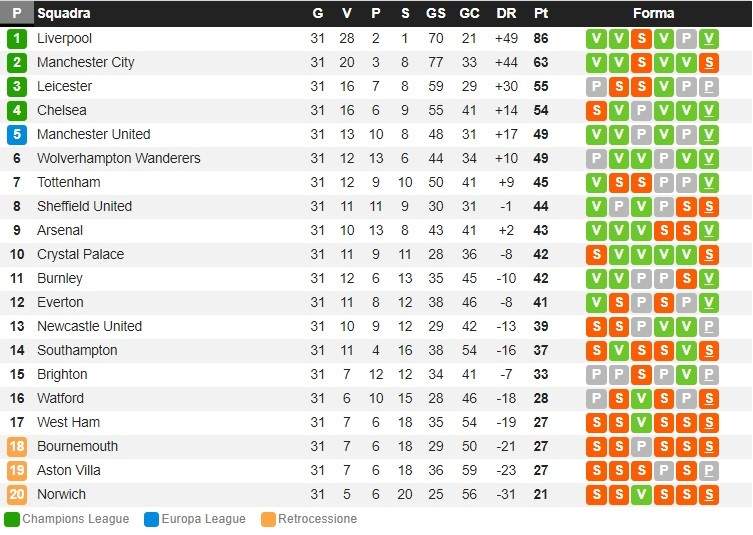Click Chelsea's first form loss icon
This screenshot has height=535, width=753.
tap(596, 110)
